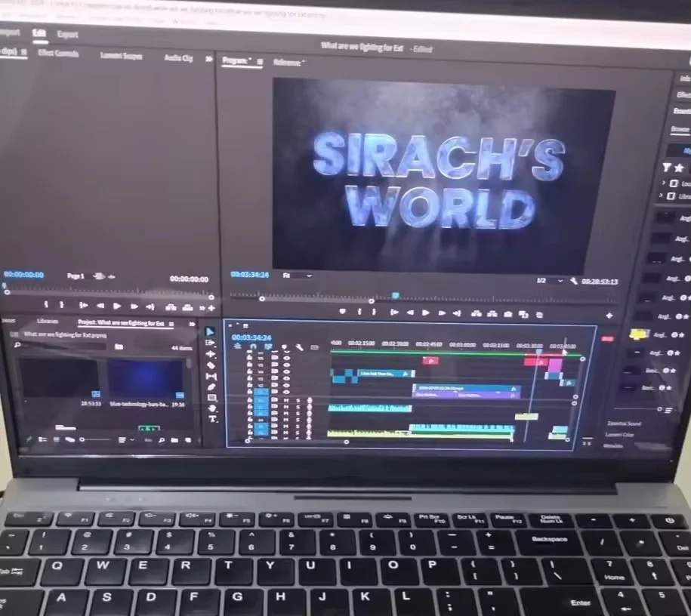
Task: Select the Selection tool in the toolbar
Action: (210, 331)
